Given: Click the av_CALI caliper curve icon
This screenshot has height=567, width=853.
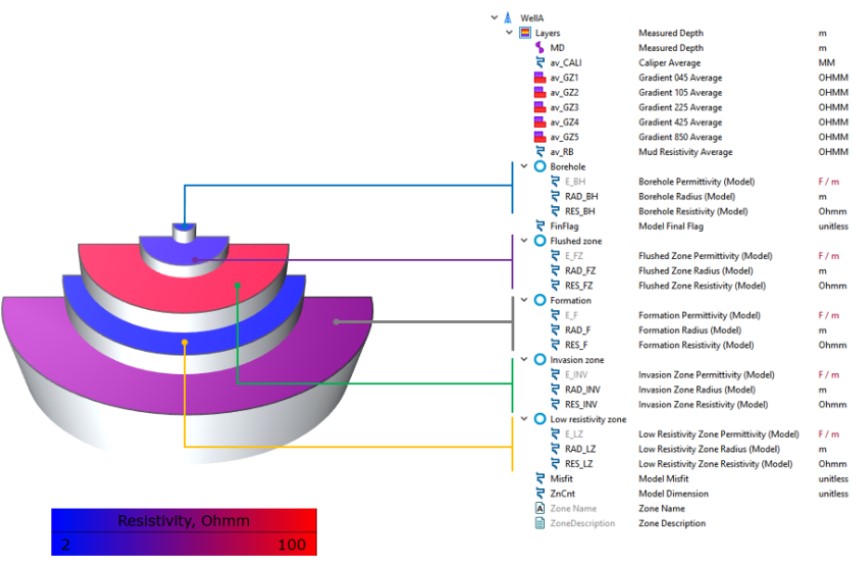Looking at the screenshot, I should click(x=540, y=63).
